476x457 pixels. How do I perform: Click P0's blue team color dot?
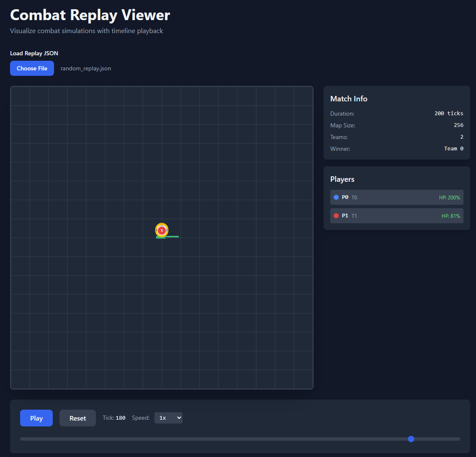[337, 197]
